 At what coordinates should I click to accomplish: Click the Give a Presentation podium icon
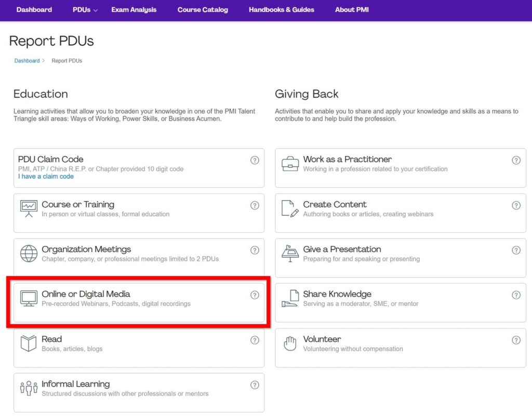point(290,253)
